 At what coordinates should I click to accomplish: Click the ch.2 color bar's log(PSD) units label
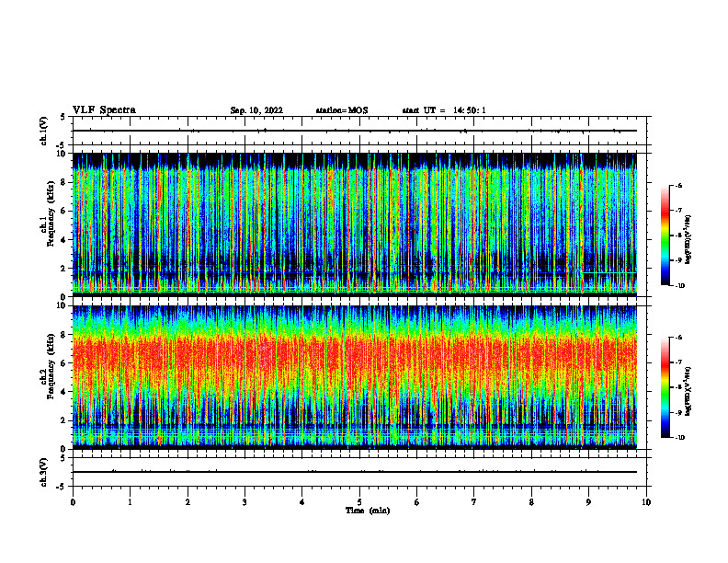pos(688,392)
